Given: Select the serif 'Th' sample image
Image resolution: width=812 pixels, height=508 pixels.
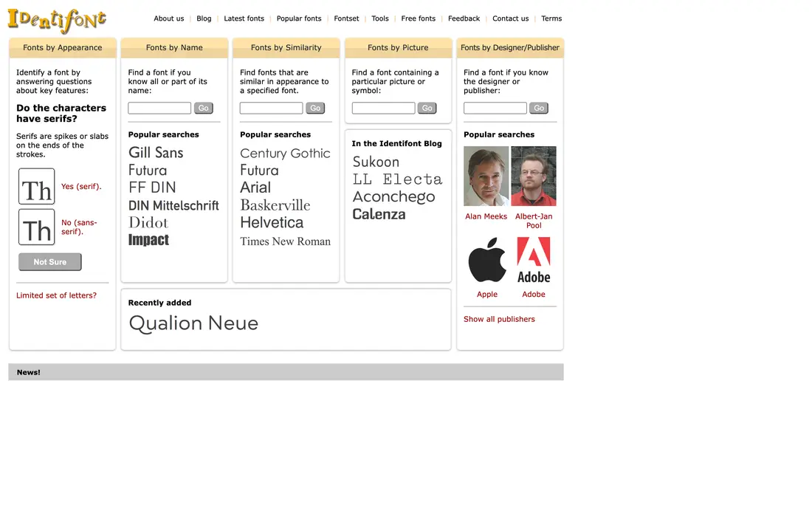Looking at the screenshot, I should [x=36, y=186].
